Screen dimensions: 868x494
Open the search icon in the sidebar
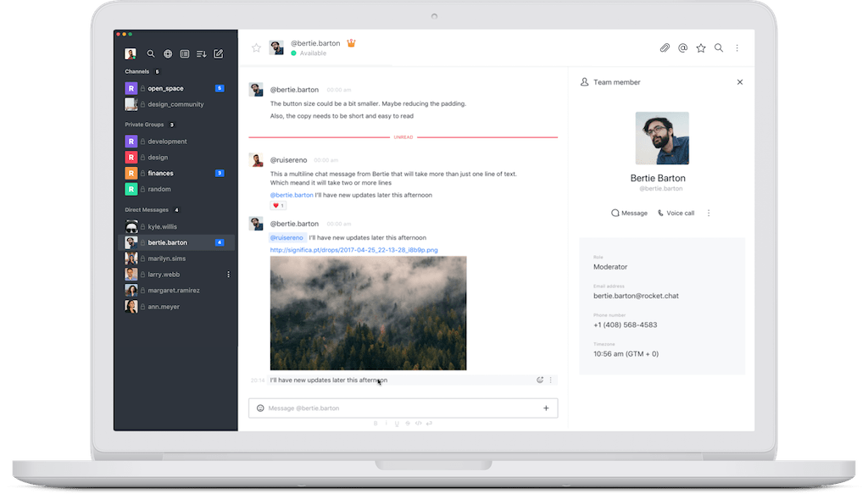click(x=151, y=53)
